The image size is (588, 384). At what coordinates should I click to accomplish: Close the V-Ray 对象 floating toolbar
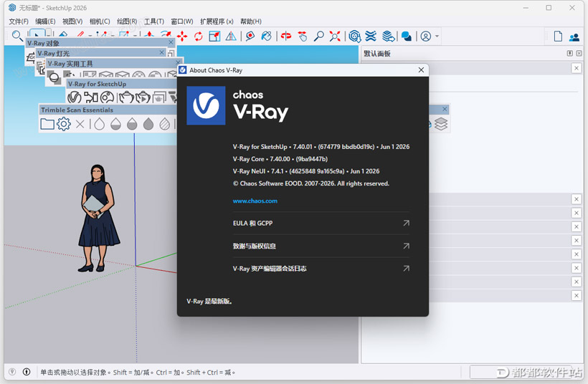pyautogui.click(x=171, y=42)
